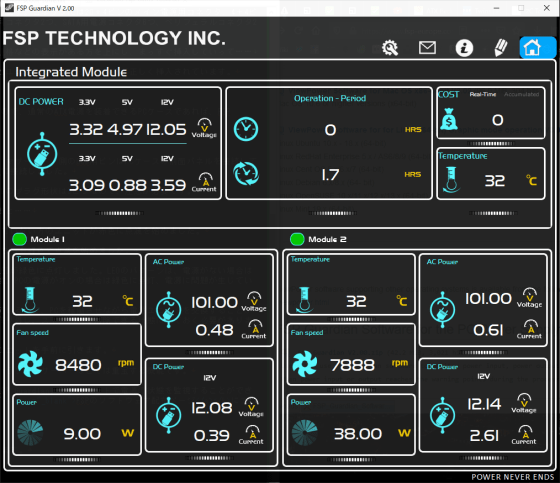Screen dimensions: 560x483
Task: Click Module 2 DC current gauge icon
Action: pos(524,435)
